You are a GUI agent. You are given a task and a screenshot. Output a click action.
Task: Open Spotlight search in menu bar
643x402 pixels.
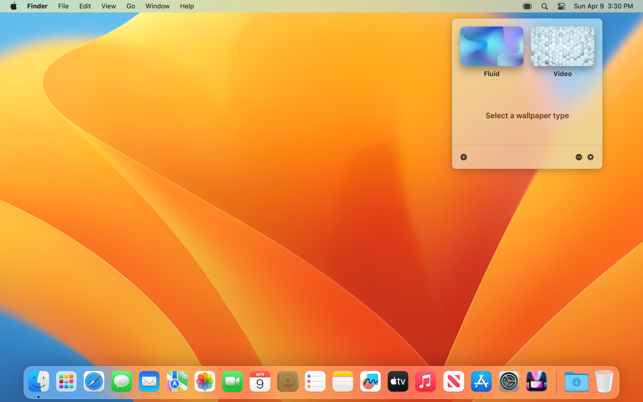(x=544, y=6)
